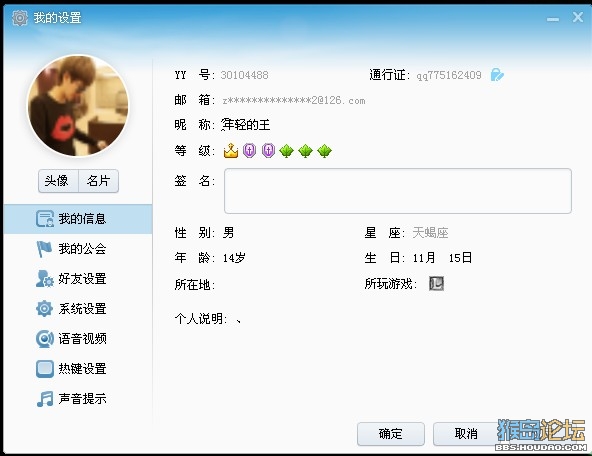The image size is (592, 456).
Task: Open 热键设置 section
Action: click(x=78, y=369)
